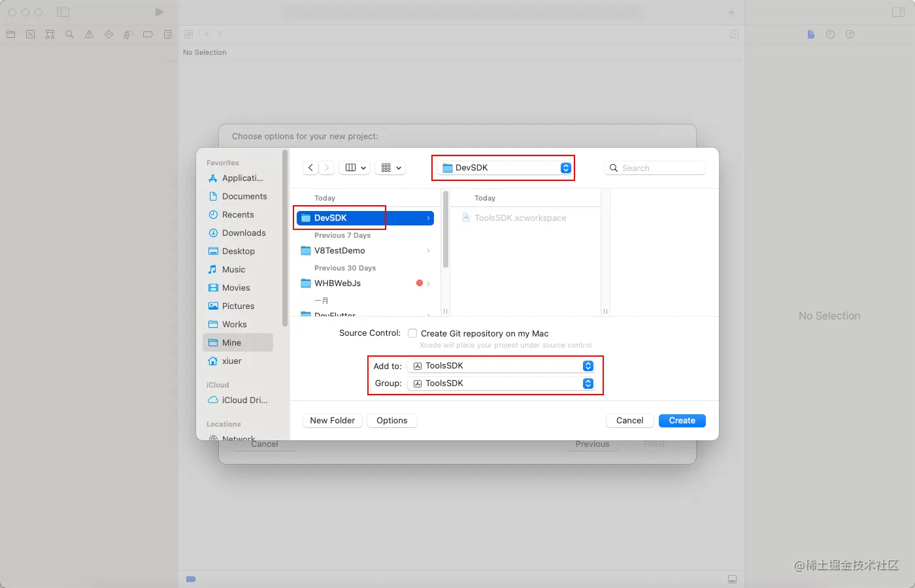This screenshot has width=915, height=588.
Task: Open the Find navigator magnifier icon
Action: point(70,35)
